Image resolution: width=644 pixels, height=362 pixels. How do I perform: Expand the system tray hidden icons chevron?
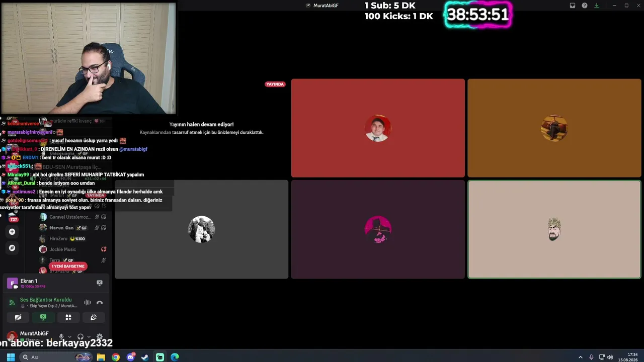tap(581, 357)
